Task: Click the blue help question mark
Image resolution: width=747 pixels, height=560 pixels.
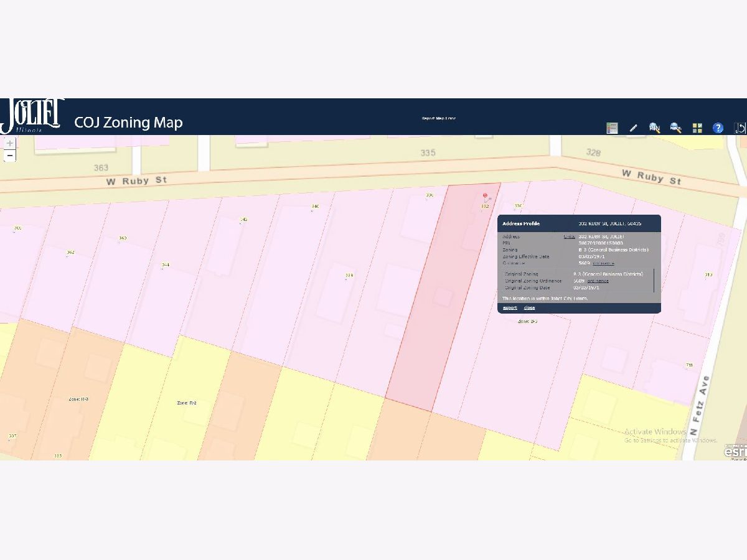Action: click(x=718, y=128)
